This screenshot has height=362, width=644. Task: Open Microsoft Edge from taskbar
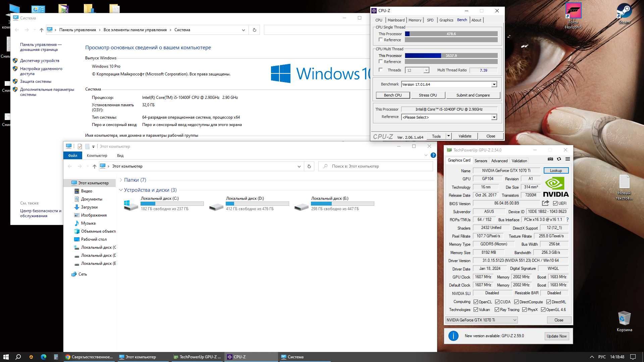[44, 357]
